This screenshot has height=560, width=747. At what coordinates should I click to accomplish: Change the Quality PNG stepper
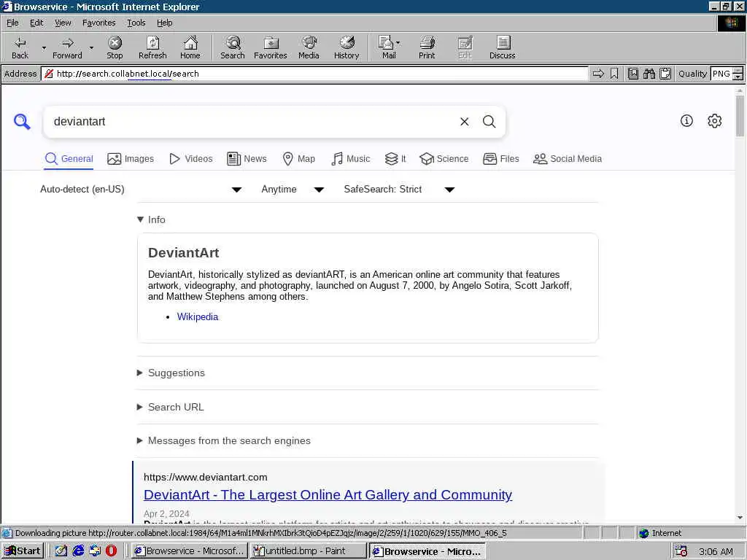point(738,74)
